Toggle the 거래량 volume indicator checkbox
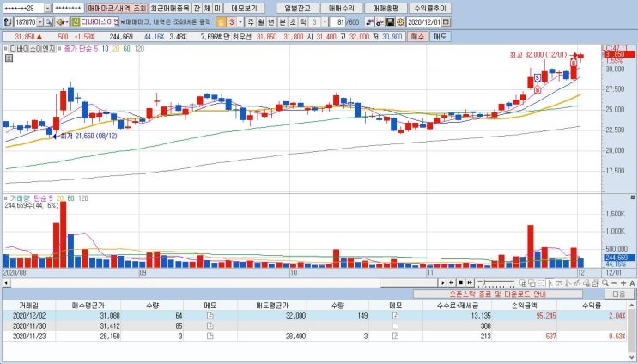 click(x=6, y=198)
